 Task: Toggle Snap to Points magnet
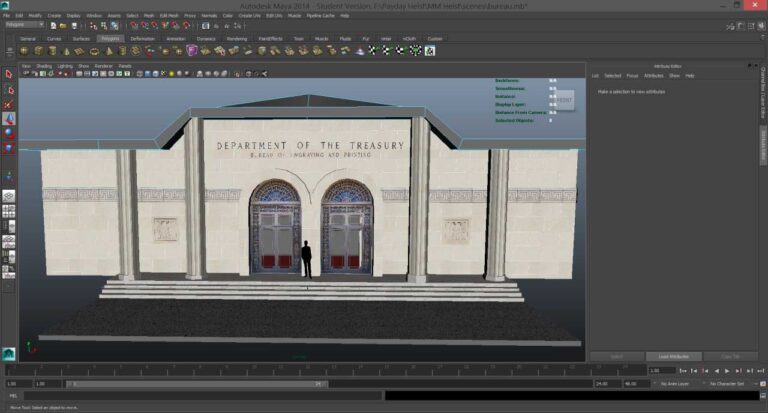155,26
